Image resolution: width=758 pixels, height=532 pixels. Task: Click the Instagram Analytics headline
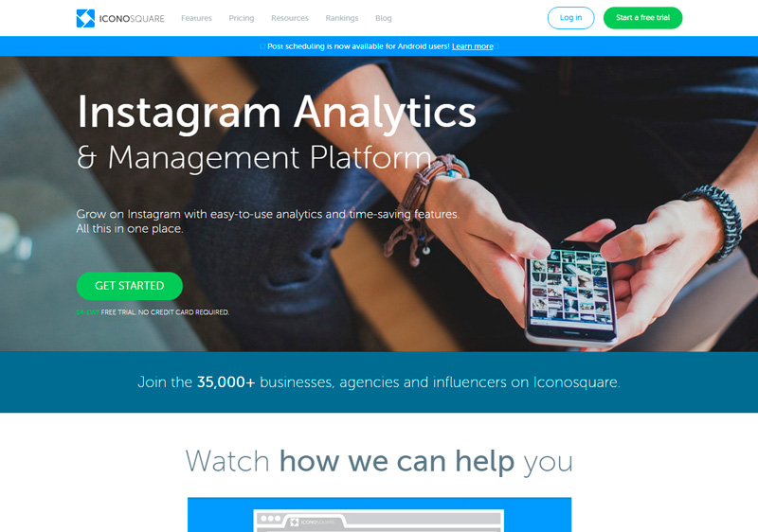click(x=277, y=113)
